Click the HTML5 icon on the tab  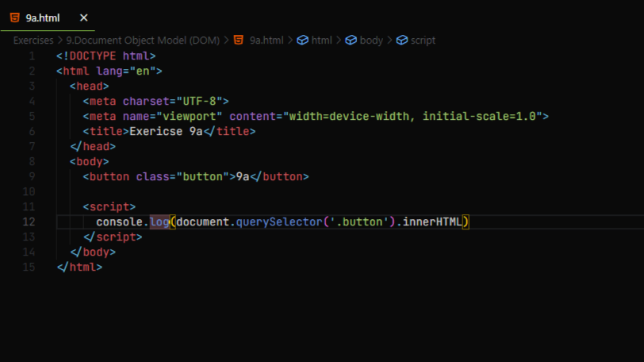coord(15,17)
